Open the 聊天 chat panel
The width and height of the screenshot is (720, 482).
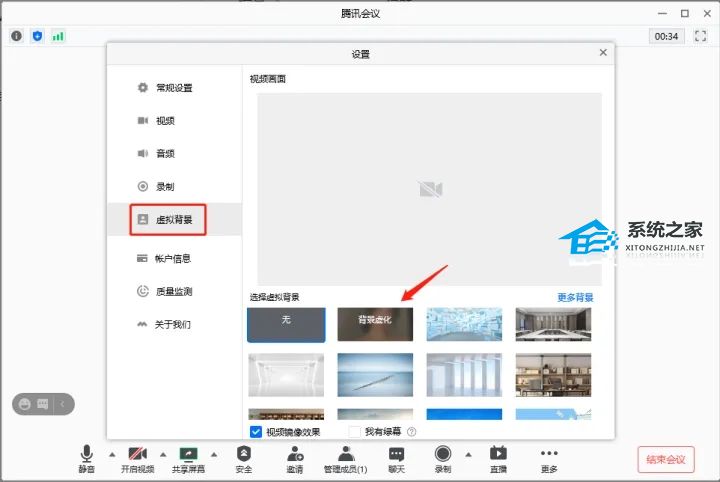(396, 459)
